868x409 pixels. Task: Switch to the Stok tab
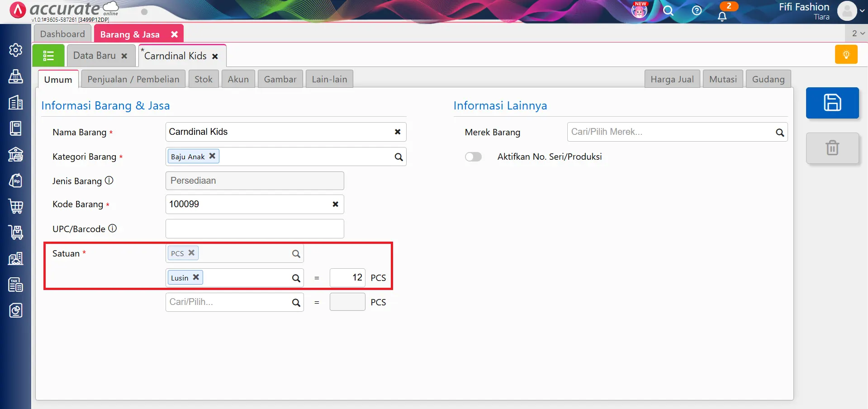point(203,79)
